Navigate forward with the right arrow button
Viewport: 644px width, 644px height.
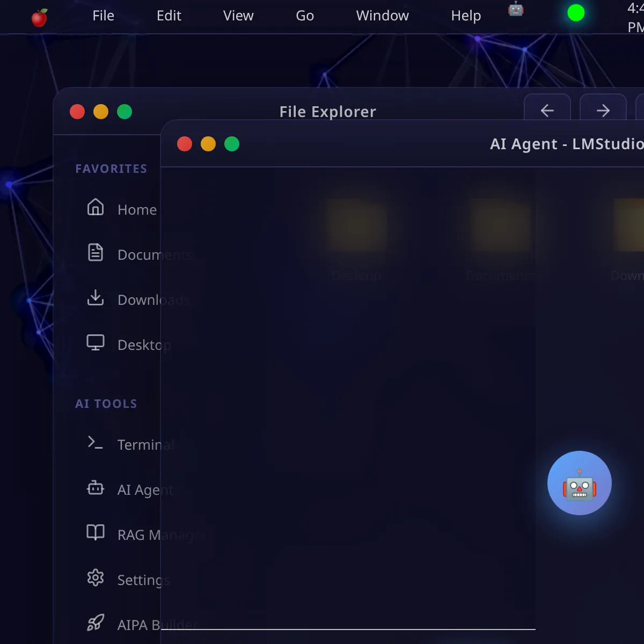603,111
